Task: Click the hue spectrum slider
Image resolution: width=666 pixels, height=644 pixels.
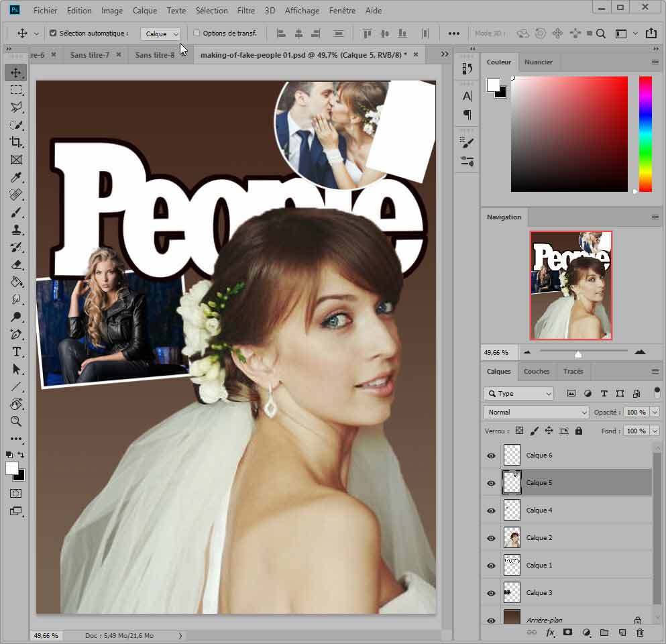Action: [x=645, y=134]
